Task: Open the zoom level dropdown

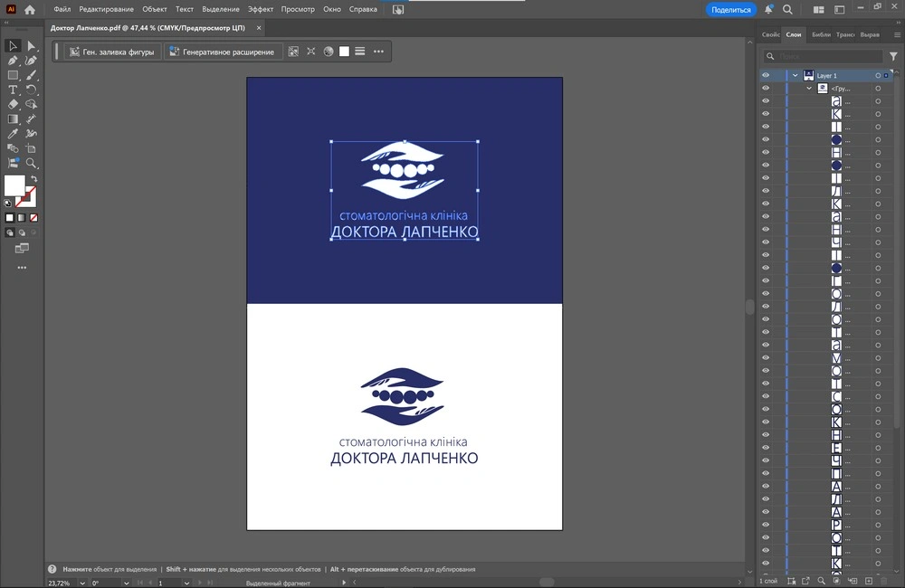Action: (84, 583)
